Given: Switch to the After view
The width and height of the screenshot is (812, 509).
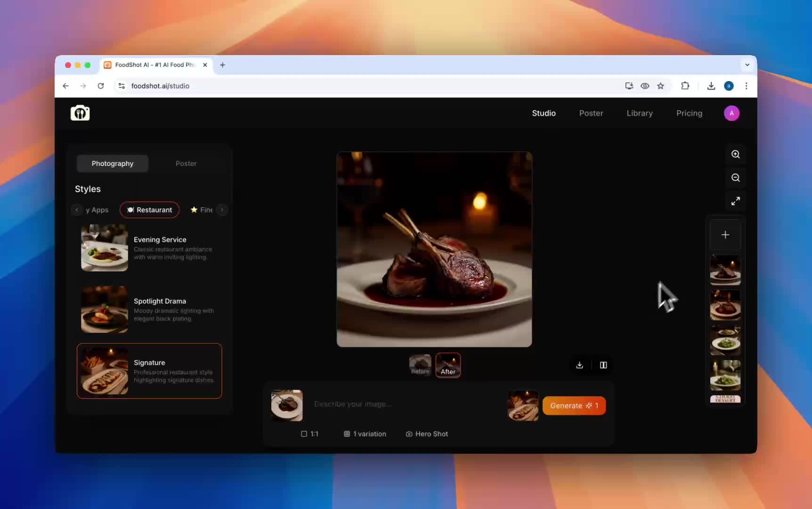Looking at the screenshot, I should tap(448, 365).
